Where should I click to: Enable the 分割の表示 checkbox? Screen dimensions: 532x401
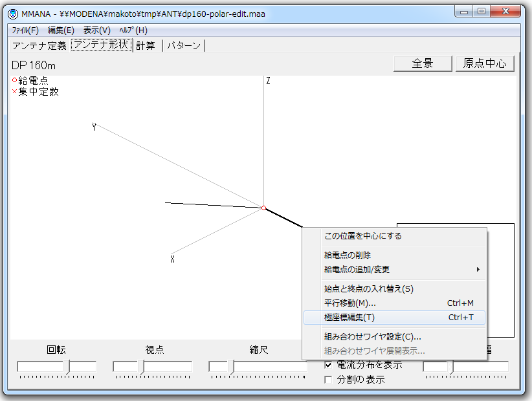[328, 380]
